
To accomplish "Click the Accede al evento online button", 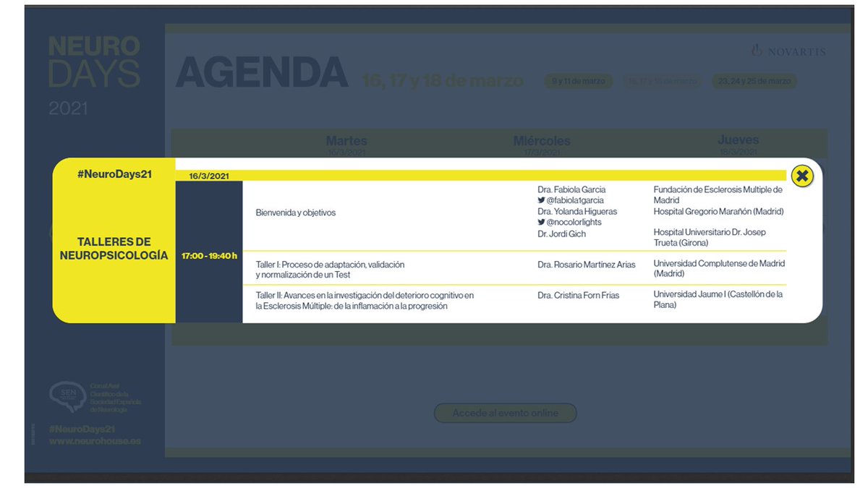I will (505, 413).
